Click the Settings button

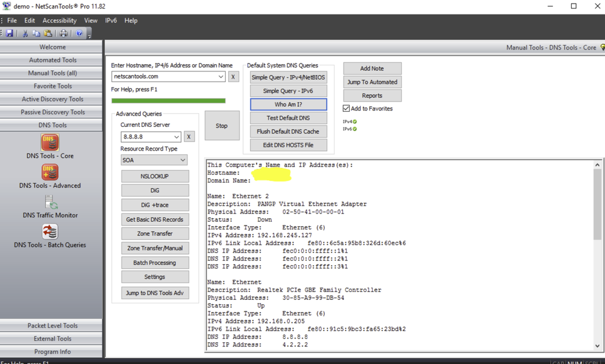tap(155, 277)
